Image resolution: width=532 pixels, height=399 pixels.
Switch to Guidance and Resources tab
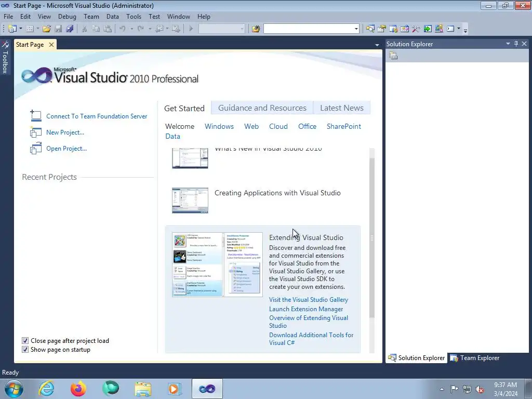pos(262,108)
